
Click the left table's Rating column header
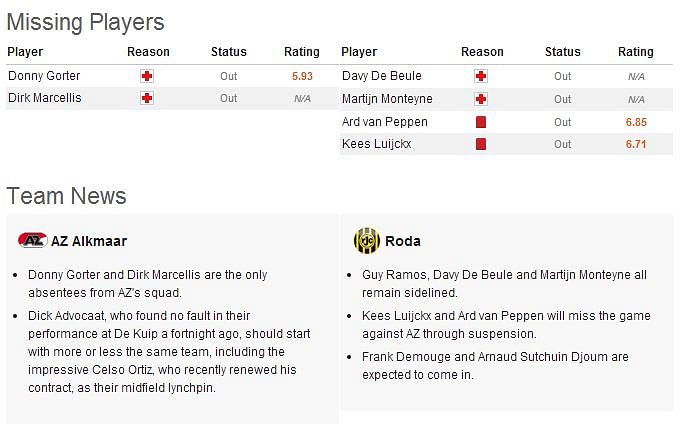(302, 52)
